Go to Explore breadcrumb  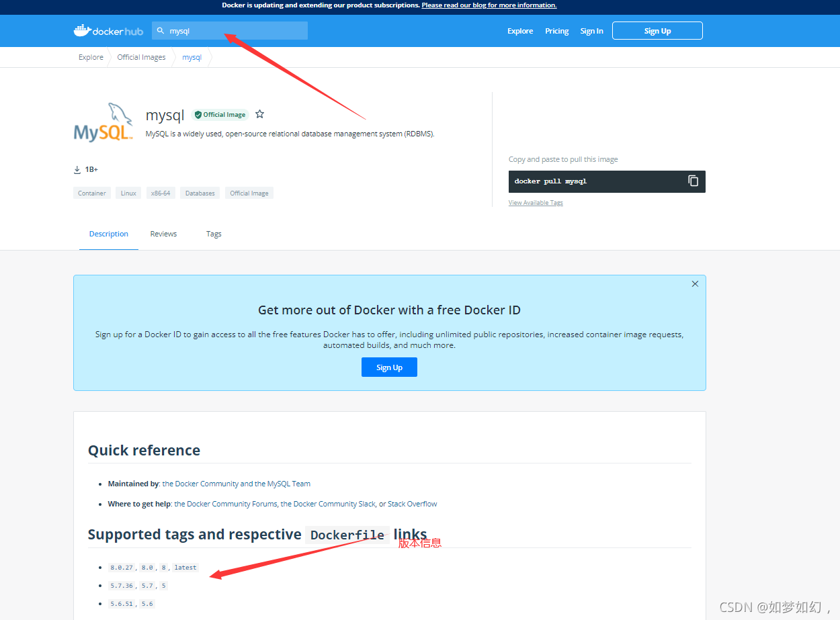pyautogui.click(x=91, y=57)
